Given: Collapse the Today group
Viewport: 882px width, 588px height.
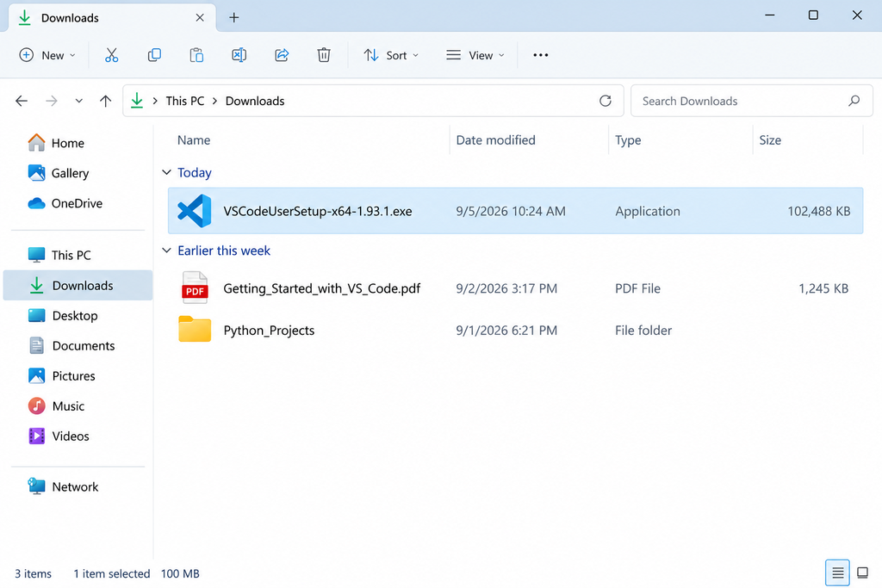Looking at the screenshot, I should [166, 172].
